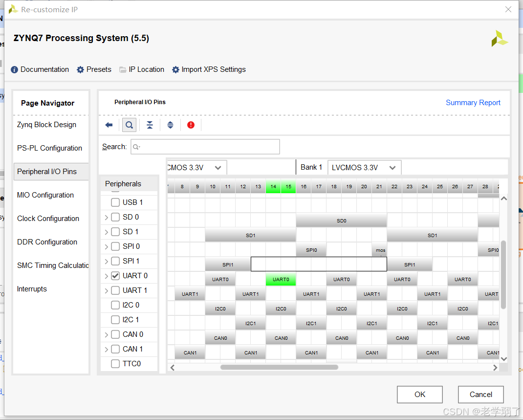
Task: Expand the CAN 1 peripheral row
Action: point(106,350)
